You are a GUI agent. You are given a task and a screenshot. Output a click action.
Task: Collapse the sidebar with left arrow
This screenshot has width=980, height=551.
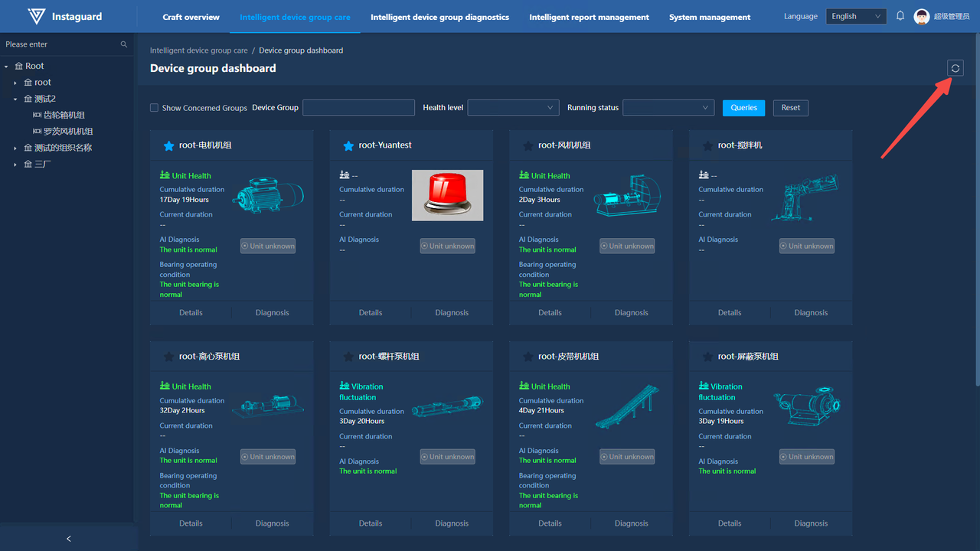pyautogui.click(x=68, y=539)
